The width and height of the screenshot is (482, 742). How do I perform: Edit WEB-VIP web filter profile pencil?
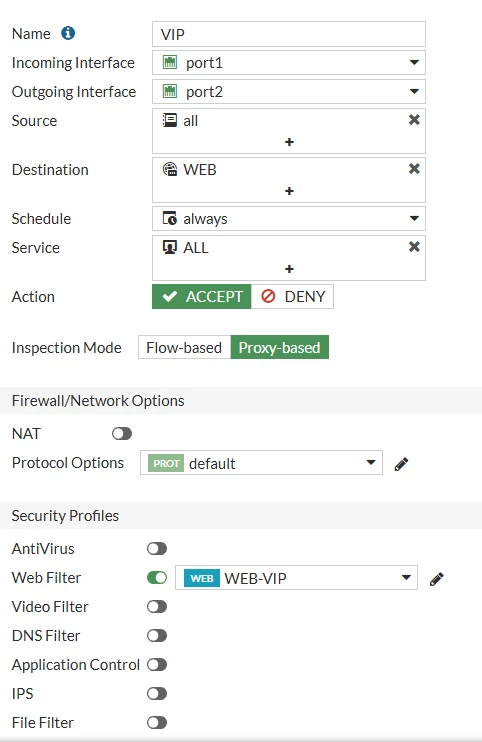tap(437, 579)
